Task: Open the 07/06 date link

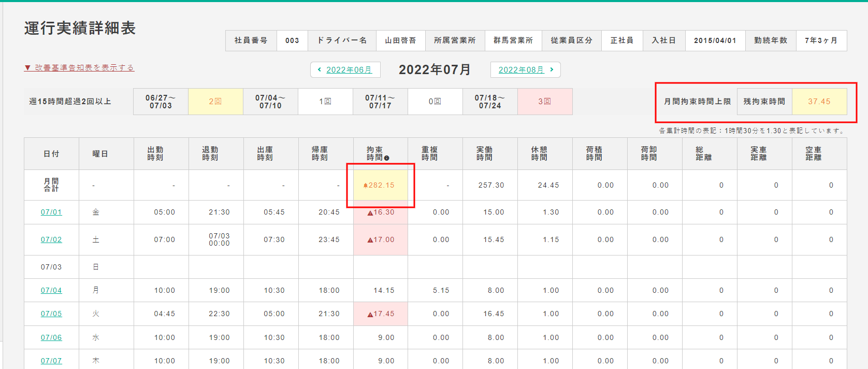Action: pos(51,337)
